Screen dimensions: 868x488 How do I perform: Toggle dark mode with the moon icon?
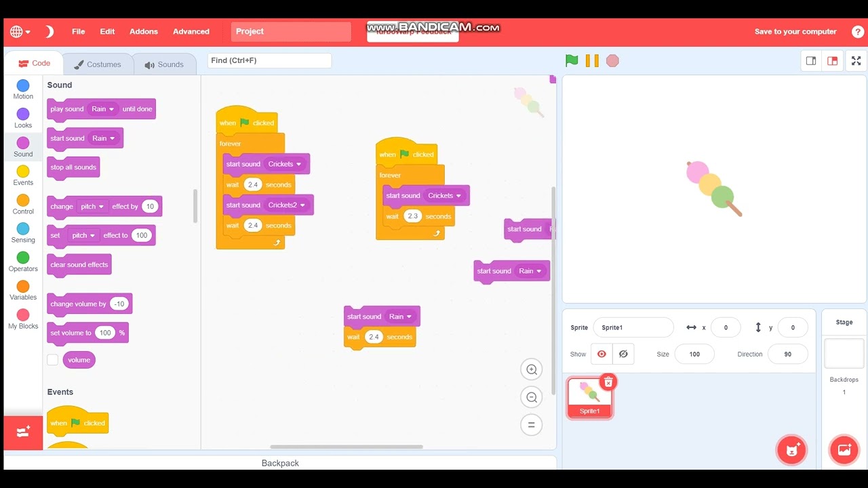pyautogui.click(x=49, y=31)
